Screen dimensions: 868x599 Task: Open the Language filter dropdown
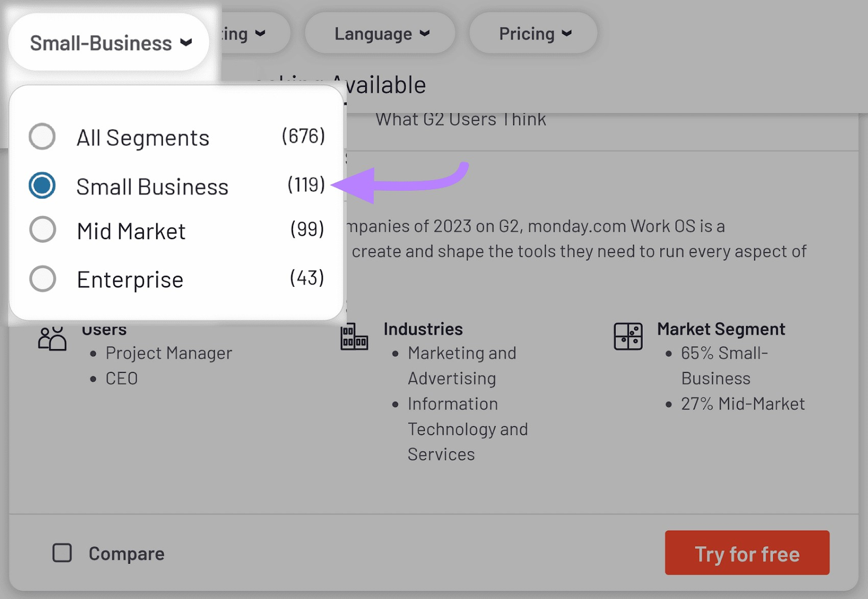[x=380, y=34]
